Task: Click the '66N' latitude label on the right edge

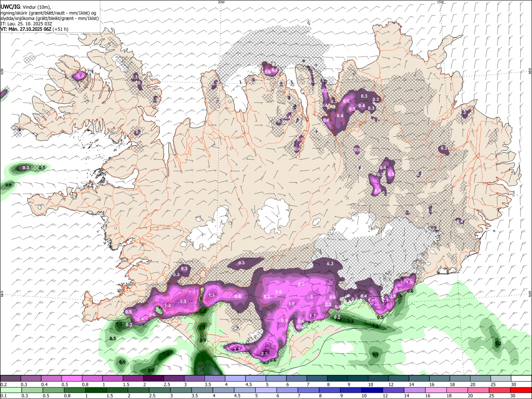Action: tap(530, 72)
